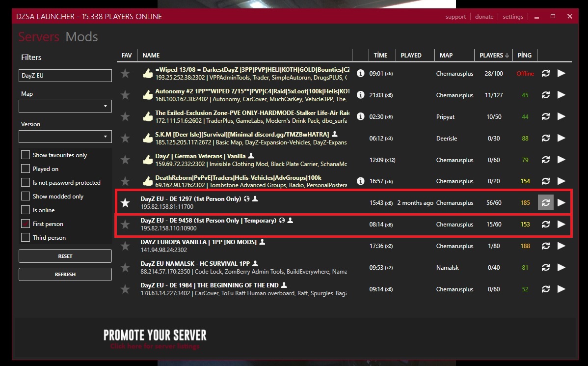Viewport: 588px width, 366px height.
Task: Star the S.K.M Deer Isle server
Action: click(125, 139)
